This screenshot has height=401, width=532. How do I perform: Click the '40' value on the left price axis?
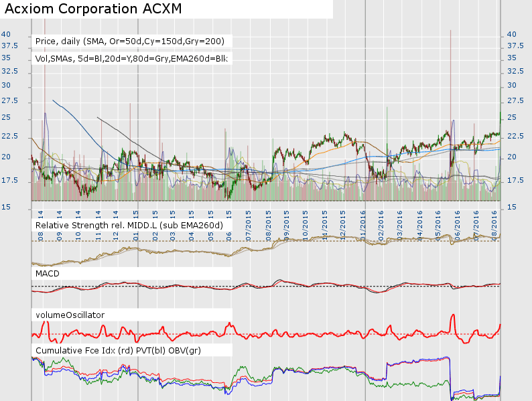[x=6, y=34]
